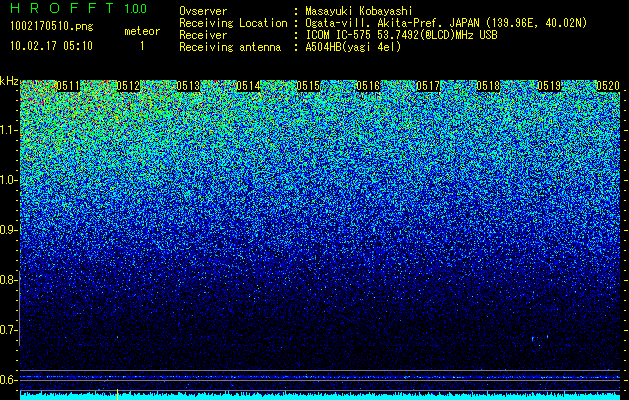Click the ICOM IC-575 53.7492 MHz receiver text
The image size is (629, 400).
coord(402,35)
